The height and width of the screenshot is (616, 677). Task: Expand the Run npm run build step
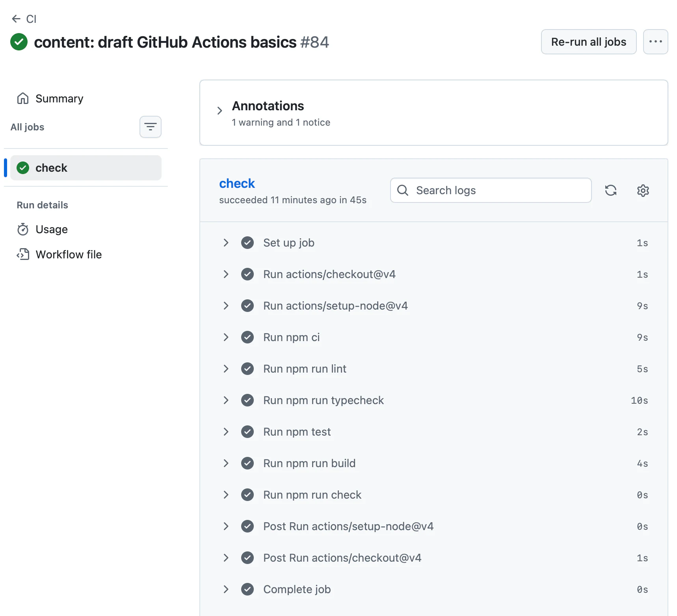coord(433,463)
